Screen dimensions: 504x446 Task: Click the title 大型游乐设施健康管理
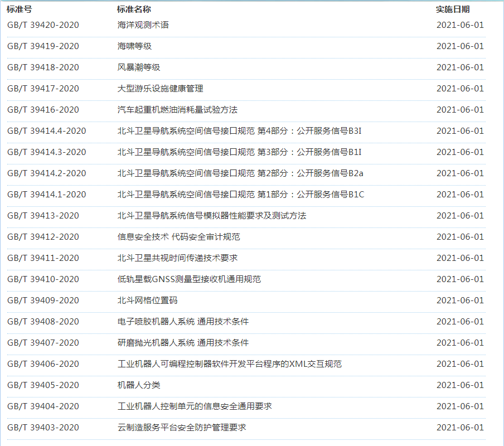click(x=160, y=89)
